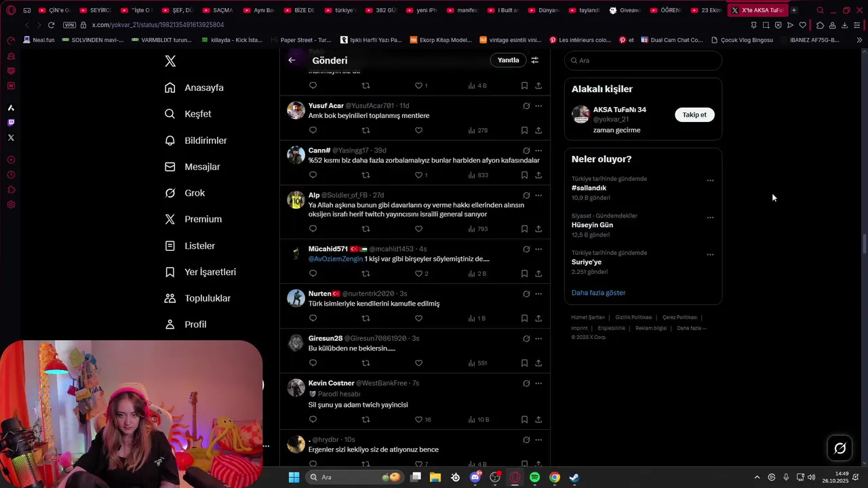Open Bildirimler notifications
The width and height of the screenshot is (868, 488).
pyautogui.click(x=196, y=140)
